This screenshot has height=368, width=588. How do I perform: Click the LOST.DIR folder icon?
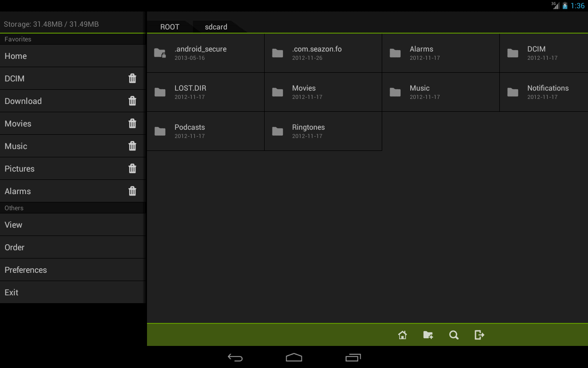[x=160, y=92]
